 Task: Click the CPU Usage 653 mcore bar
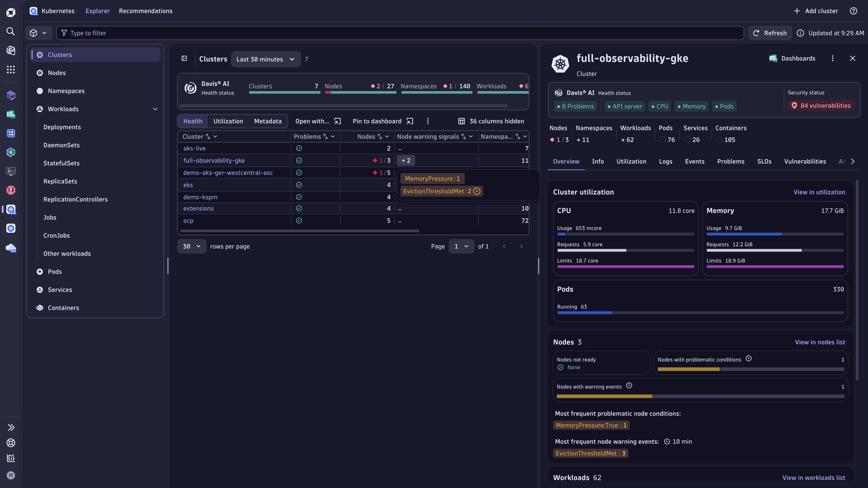coord(626,234)
